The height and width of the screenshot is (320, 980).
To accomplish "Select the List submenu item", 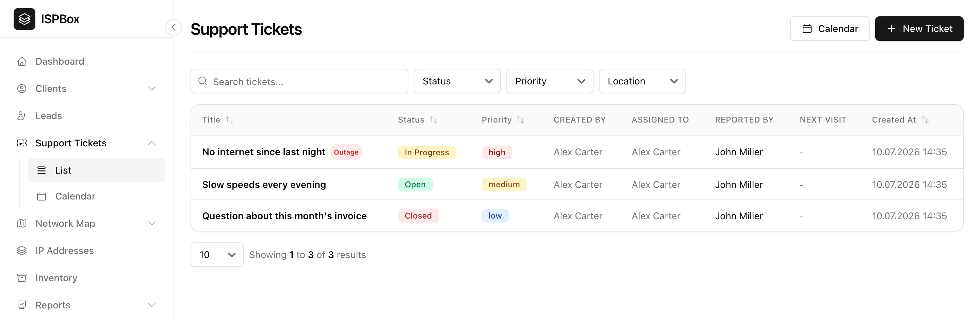I will click(x=97, y=170).
